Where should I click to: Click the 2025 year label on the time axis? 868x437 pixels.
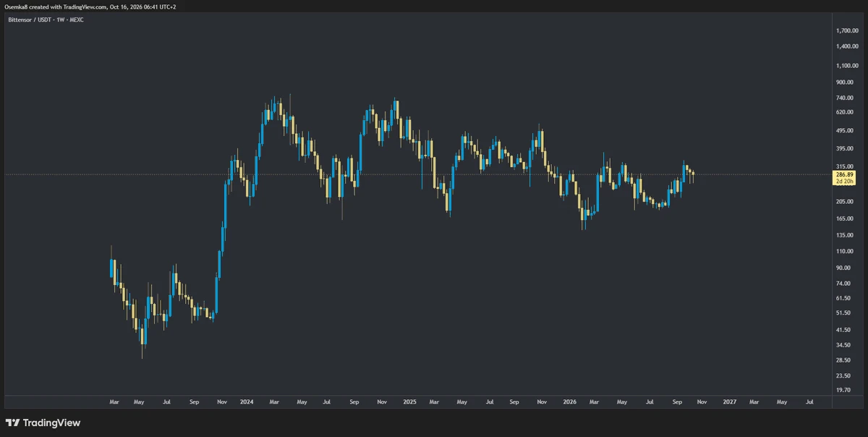(409, 401)
